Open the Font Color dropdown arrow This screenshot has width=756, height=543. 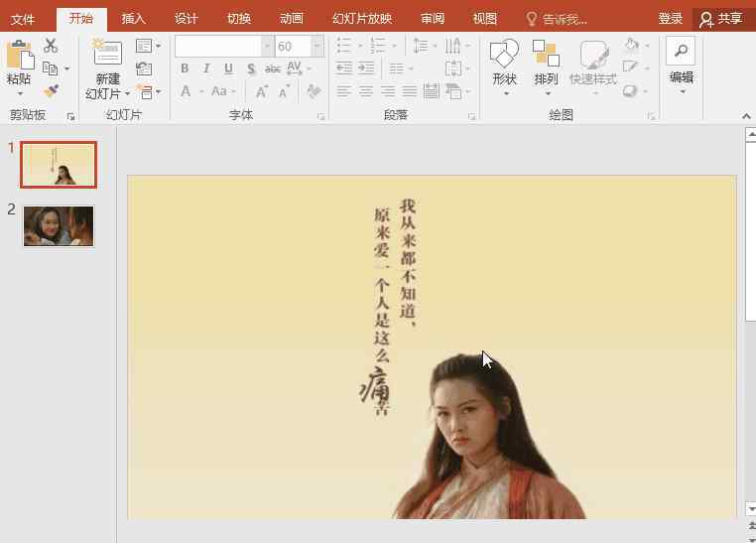coord(201,91)
